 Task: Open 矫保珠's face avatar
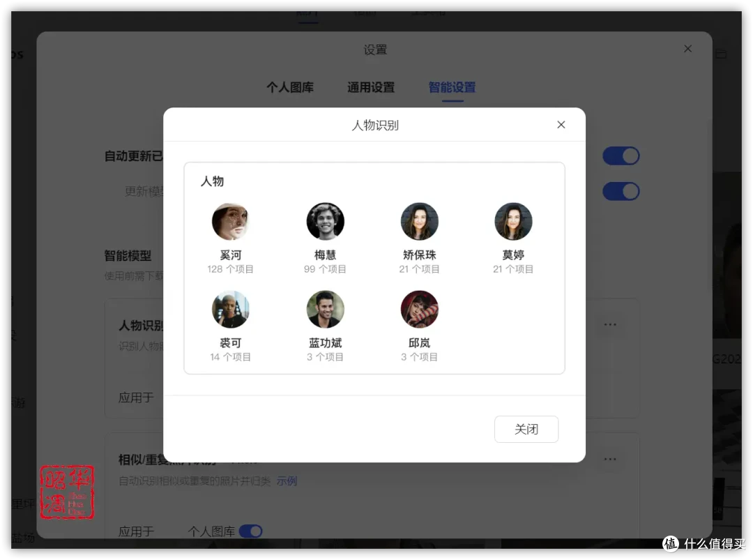click(419, 221)
